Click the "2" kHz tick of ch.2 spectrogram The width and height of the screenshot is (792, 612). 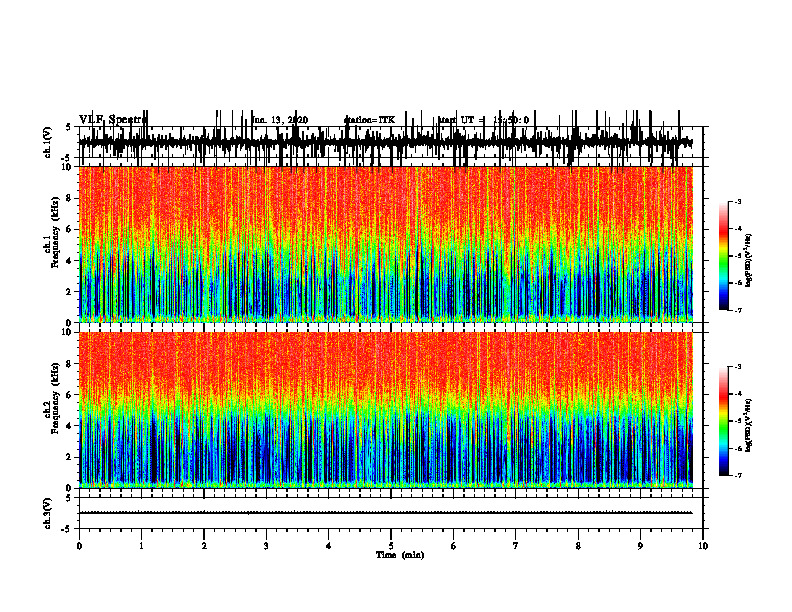[x=69, y=457]
